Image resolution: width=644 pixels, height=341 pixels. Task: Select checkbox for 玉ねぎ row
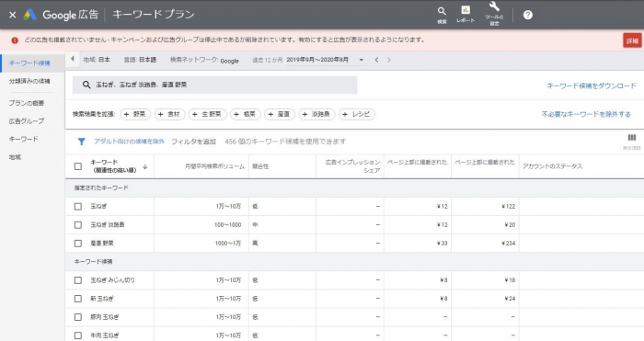[x=78, y=207]
